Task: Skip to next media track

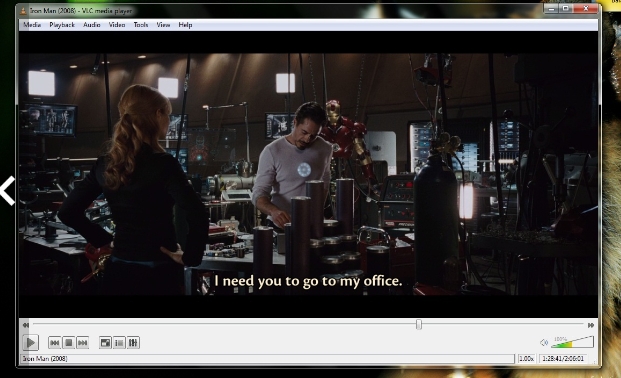Action: click(82, 343)
